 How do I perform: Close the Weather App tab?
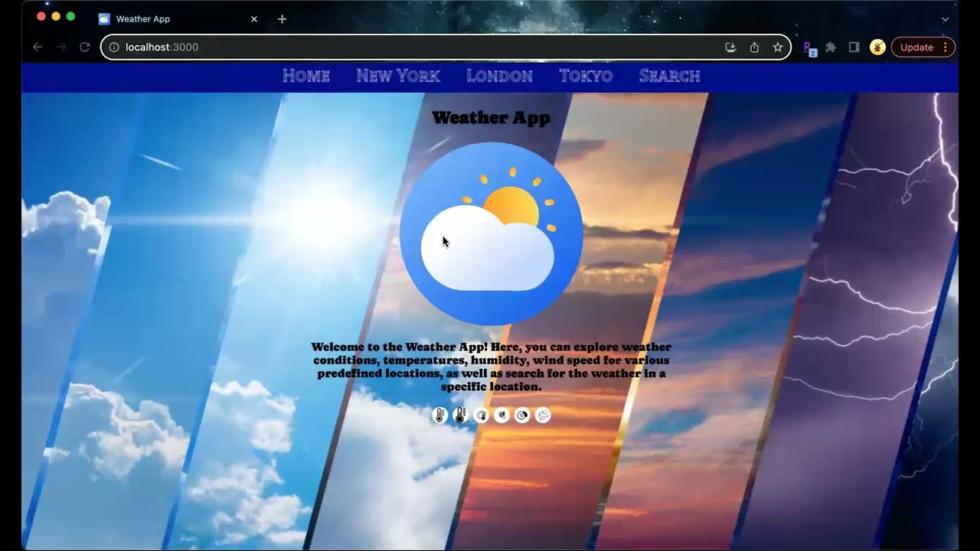[x=254, y=19]
